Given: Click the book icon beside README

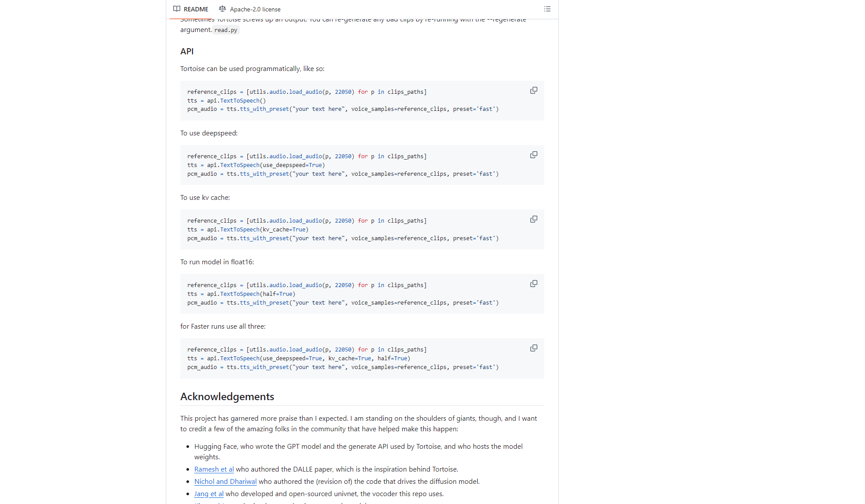Looking at the screenshot, I should [177, 9].
